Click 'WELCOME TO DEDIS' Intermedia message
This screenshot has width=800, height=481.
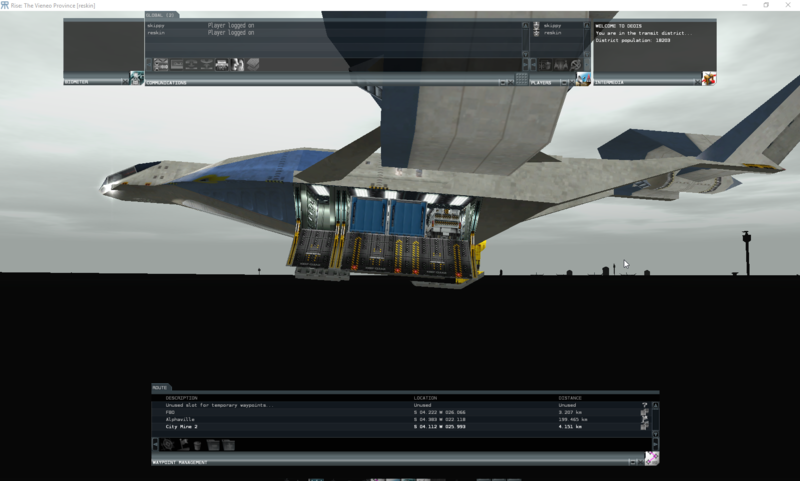coord(618,26)
